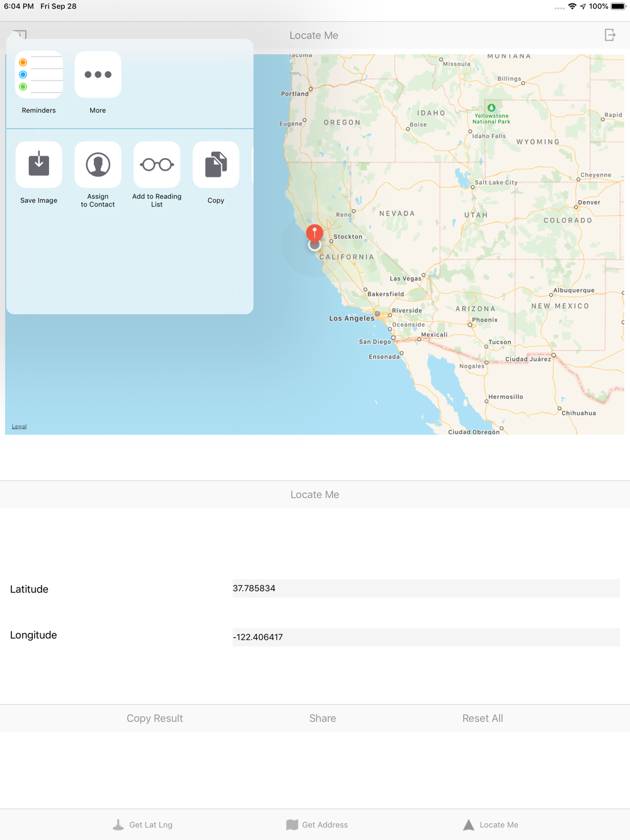The height and width of the screenshot is (840, 630).
Task: Tap the More share options icon
Action: pos(98,75)
